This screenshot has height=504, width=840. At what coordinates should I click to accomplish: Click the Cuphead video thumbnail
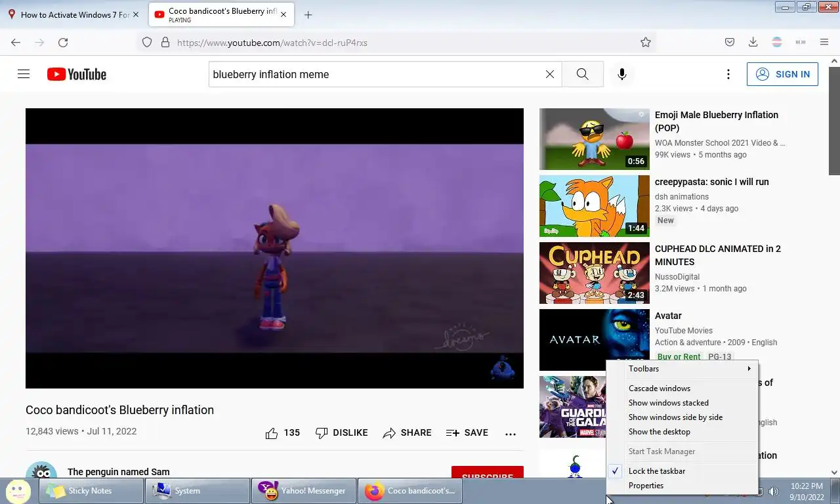coord(595,273)
